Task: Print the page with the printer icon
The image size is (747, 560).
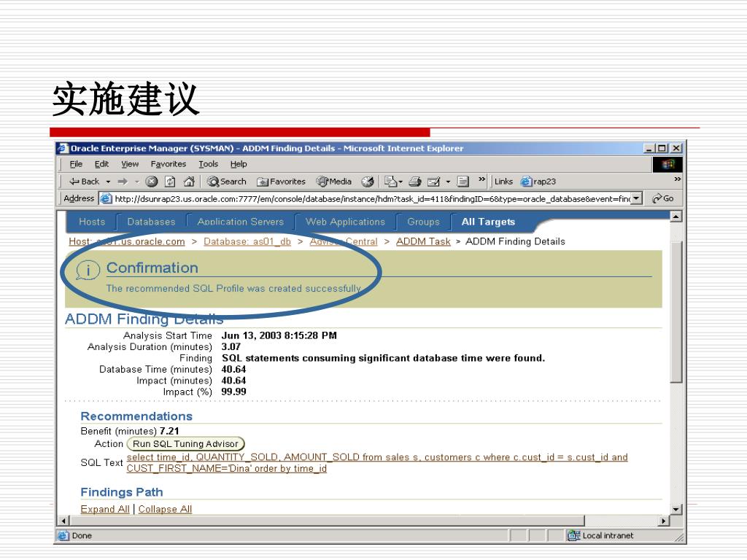Action: (415, 182)
